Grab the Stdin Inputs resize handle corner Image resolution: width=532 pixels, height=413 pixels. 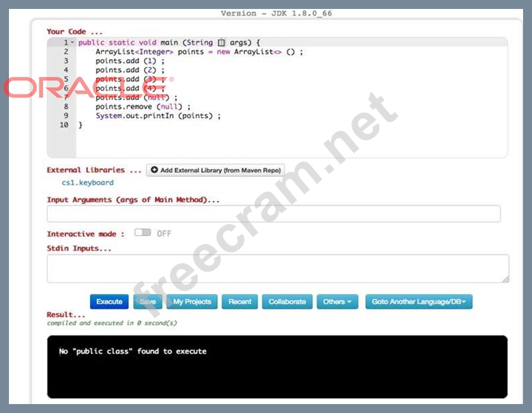505,279
